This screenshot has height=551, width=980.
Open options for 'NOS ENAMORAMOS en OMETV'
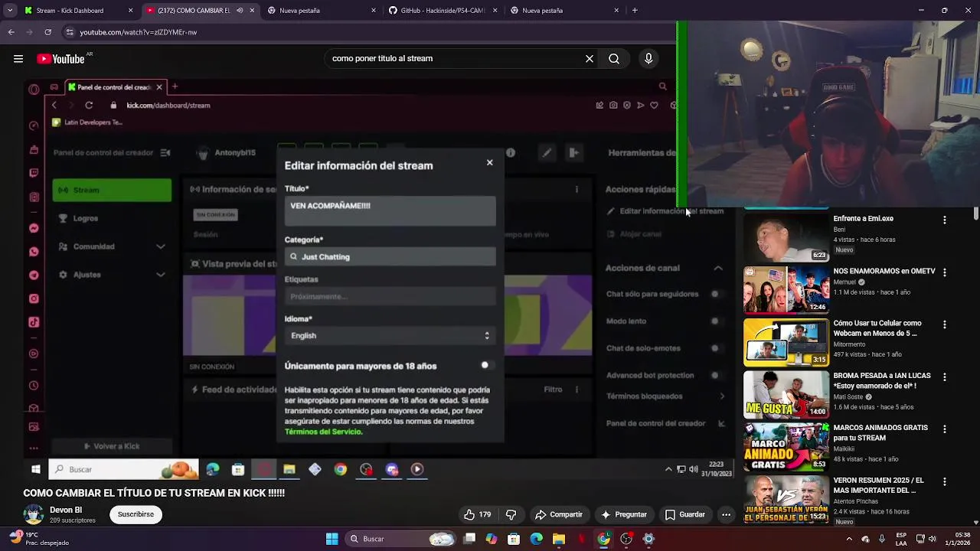[x=945, y=272]
